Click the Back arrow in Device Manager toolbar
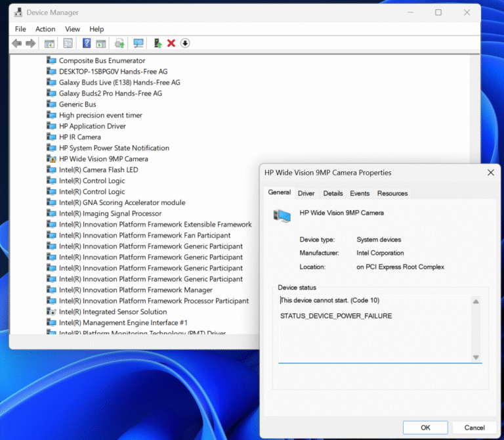504x440 pixels. pyautogui.click(x=16, y=43)
